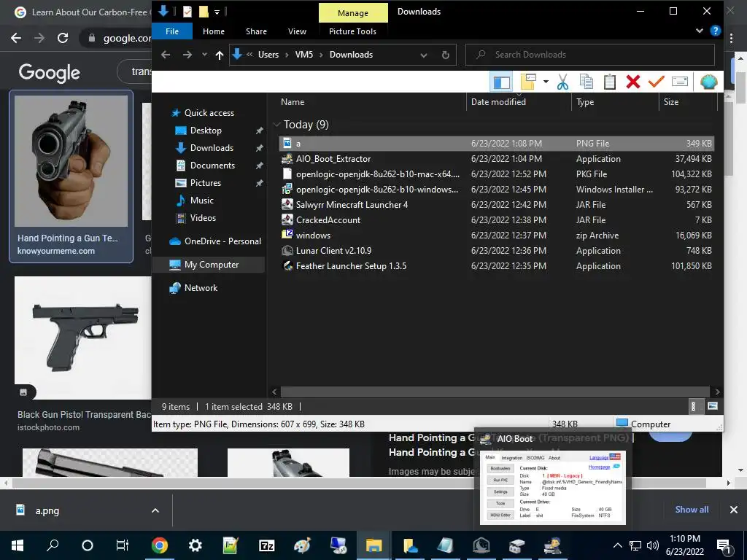The height and width of the screenshot is (560, 747).
Task: Click the orange checkmark Properties icon
Action: coord(656,82)
